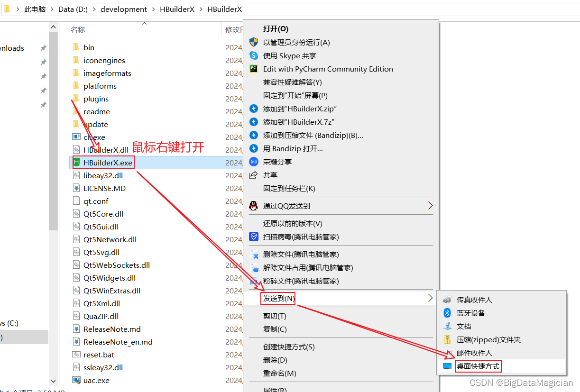Click the 共享 share icon

[x=254, y=175]
